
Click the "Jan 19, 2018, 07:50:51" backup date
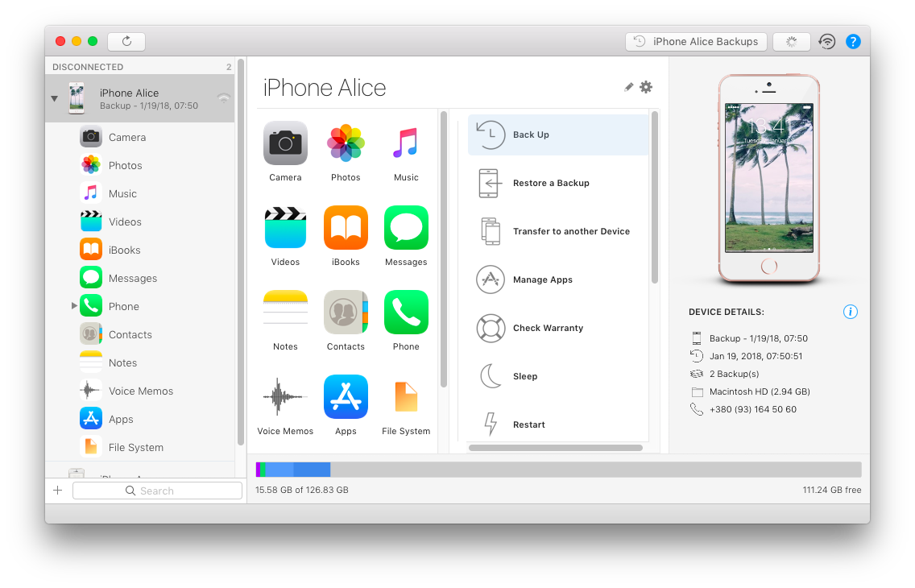(x=756, y=356)
